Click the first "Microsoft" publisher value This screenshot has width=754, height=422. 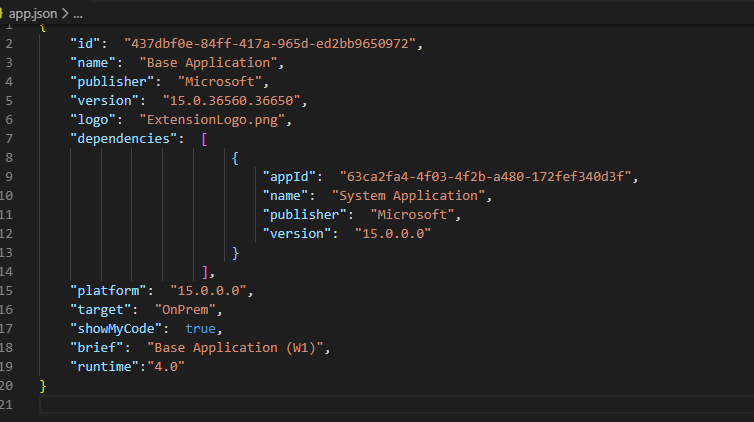pyautogui.click(x=223, y=82)
